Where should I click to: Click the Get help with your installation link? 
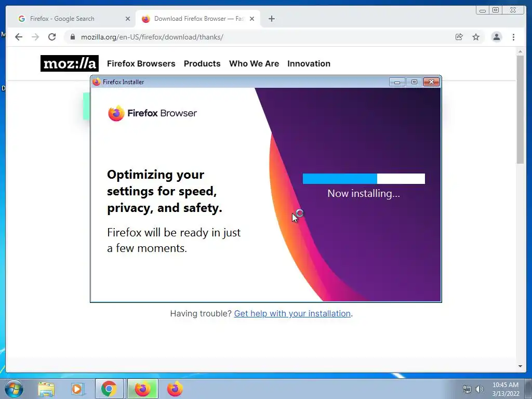pyautogui.click(x=292, y=313)
